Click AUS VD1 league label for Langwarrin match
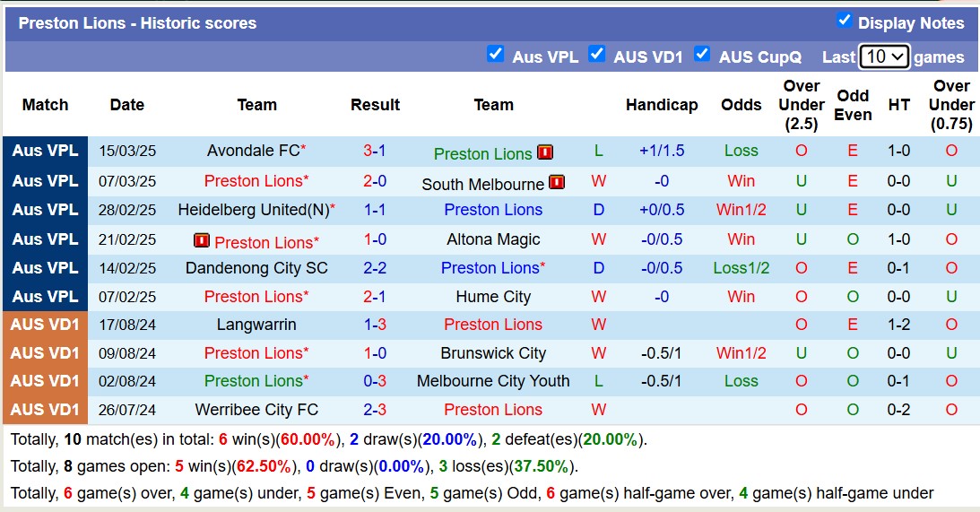Image resolution: width=980 pixels, height=512 pixels. [x=45, y=325]
